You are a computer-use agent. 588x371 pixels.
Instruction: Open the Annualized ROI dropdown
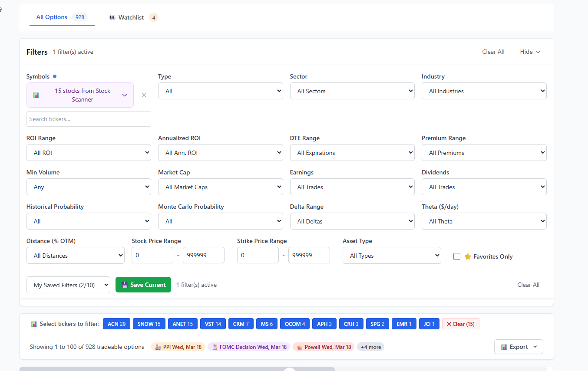(x=221, y=153)
